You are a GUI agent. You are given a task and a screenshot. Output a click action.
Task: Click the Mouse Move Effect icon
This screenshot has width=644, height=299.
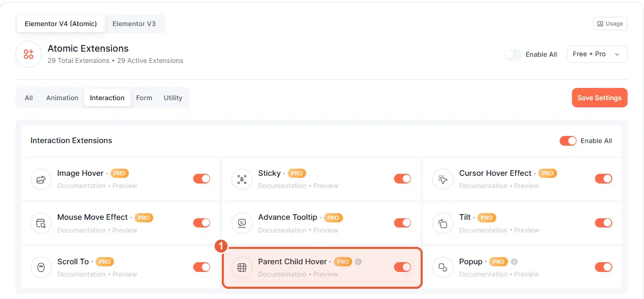(x=41, y=223)
